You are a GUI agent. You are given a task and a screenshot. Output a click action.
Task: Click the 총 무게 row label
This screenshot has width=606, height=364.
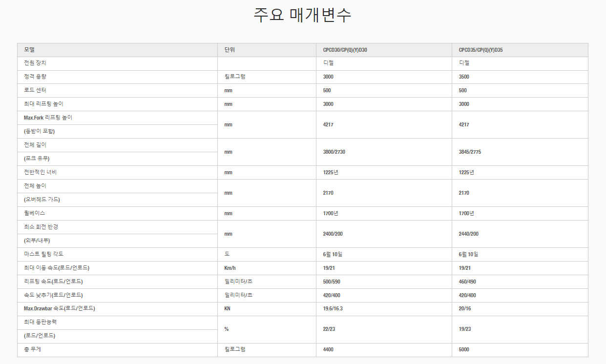click(x=32, y=349)
